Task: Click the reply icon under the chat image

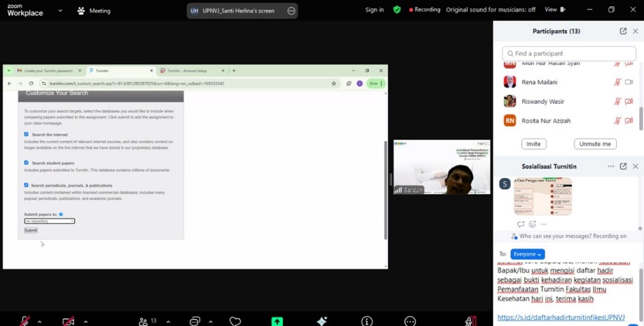Action: click(521, 224)
